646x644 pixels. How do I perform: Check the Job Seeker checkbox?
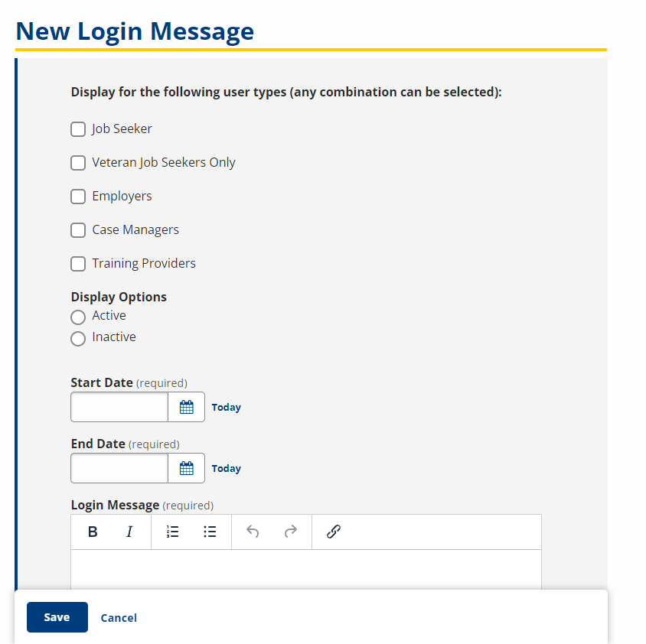tap(78, 129)
